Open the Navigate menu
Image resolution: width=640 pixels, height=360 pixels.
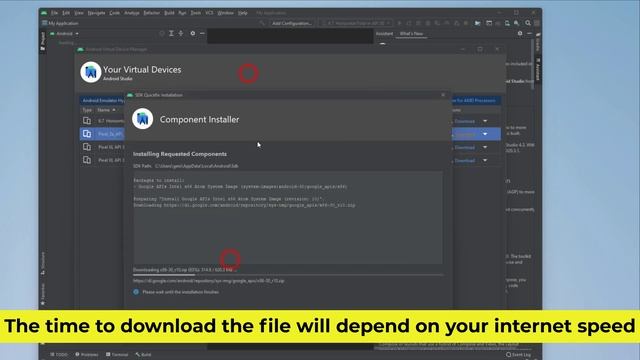pos(96,13)
